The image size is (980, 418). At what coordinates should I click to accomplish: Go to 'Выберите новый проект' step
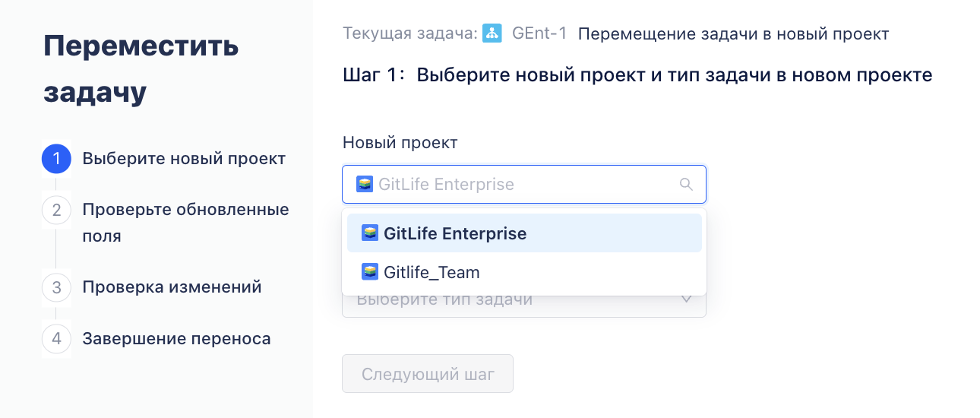(x=184, y=159)
